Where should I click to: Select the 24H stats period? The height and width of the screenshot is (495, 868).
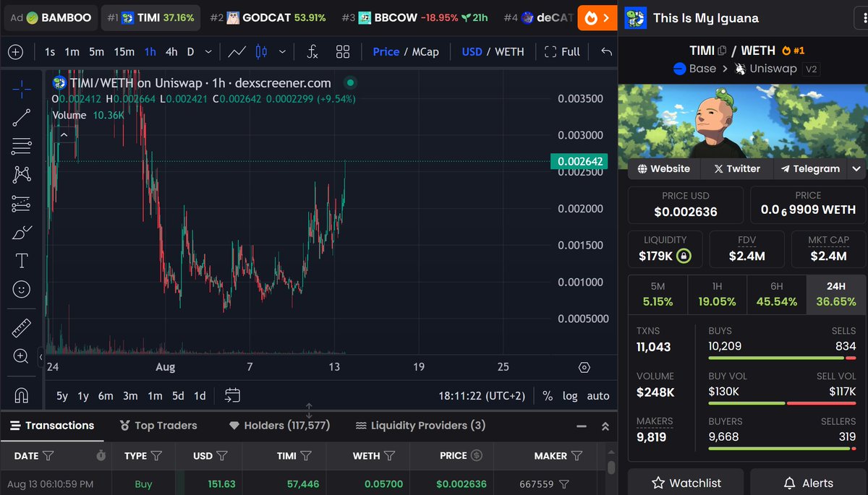(835, 294)
